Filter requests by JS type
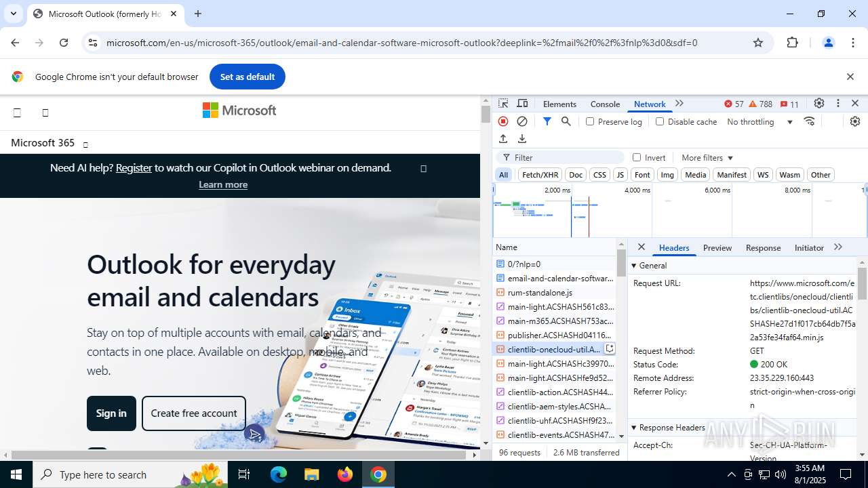The width and height of the screenshot is (868, 488). [x=620, y=175]
